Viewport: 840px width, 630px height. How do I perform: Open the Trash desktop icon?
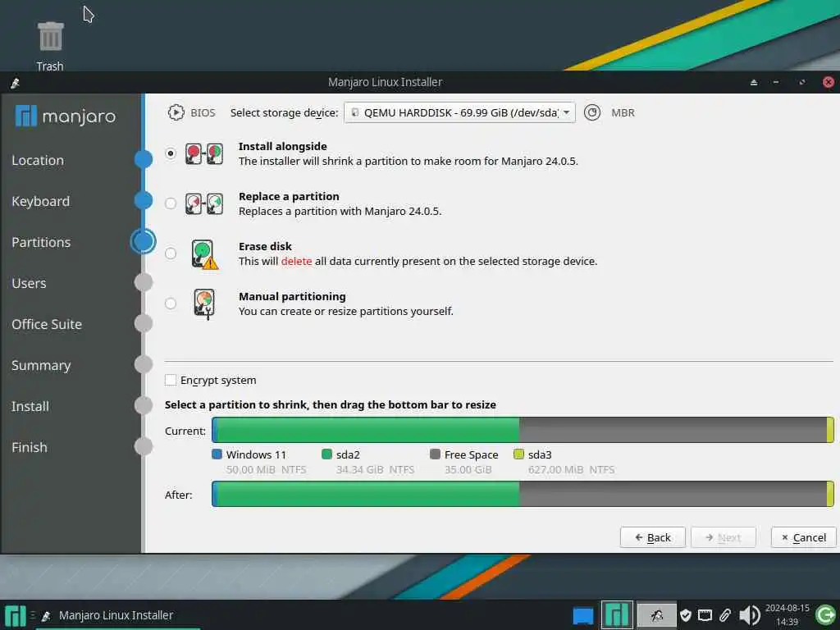click(x=50, y=46)
